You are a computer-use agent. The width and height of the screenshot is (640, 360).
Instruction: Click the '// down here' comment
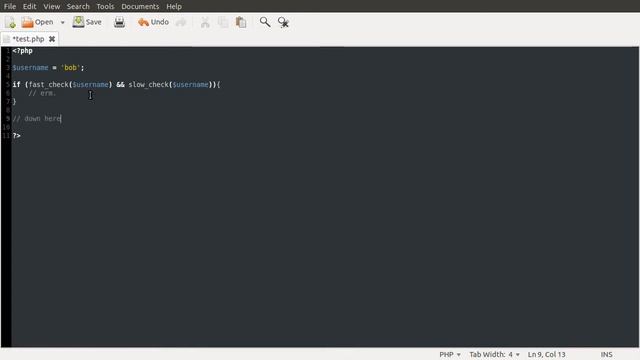pos(37,119)
